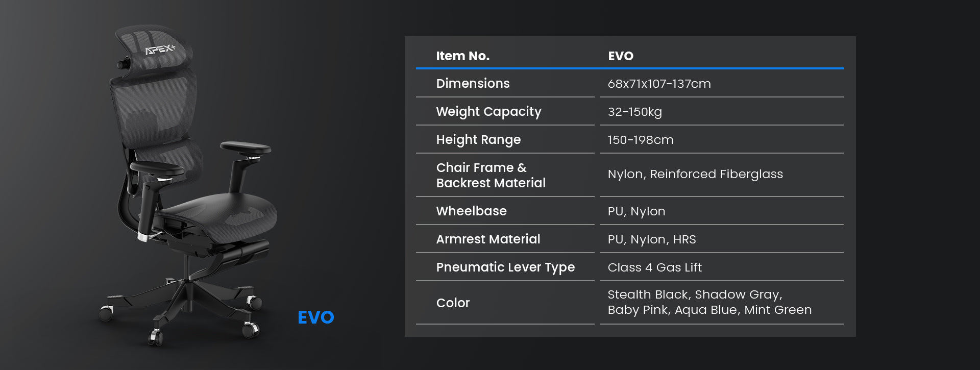
Task: Click the 32-150kg weight value
Action: point(634,112)
